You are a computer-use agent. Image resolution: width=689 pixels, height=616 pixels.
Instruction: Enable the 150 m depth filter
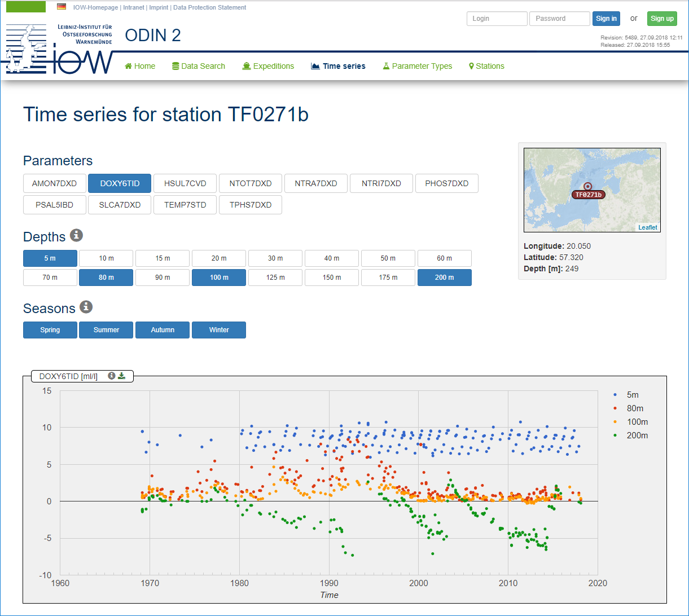click(332, 278)
